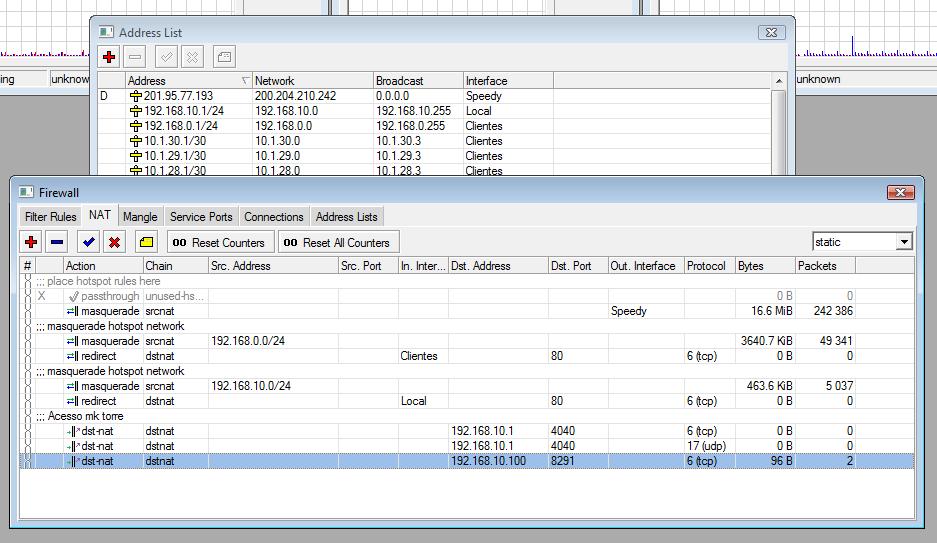937x543 pixels.
Task: Click Action column header in Firewall
Action: coord(103,266)
